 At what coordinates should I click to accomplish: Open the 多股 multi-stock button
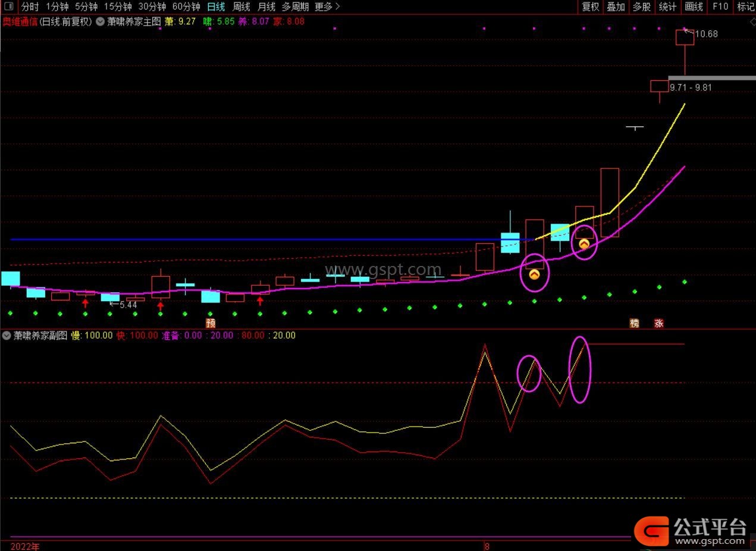click(642, 7)
